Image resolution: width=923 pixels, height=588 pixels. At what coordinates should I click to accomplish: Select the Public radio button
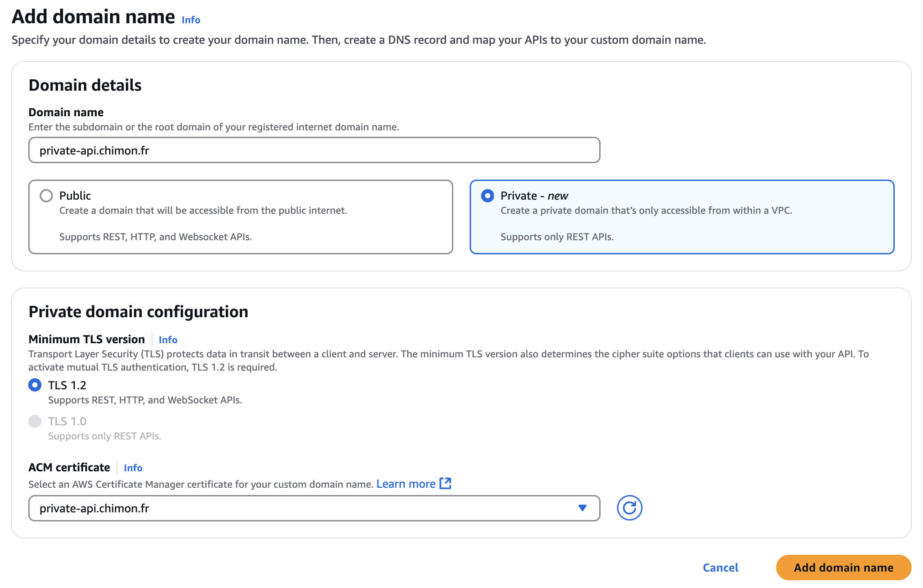pyautogui.click(x=46, y=196)
